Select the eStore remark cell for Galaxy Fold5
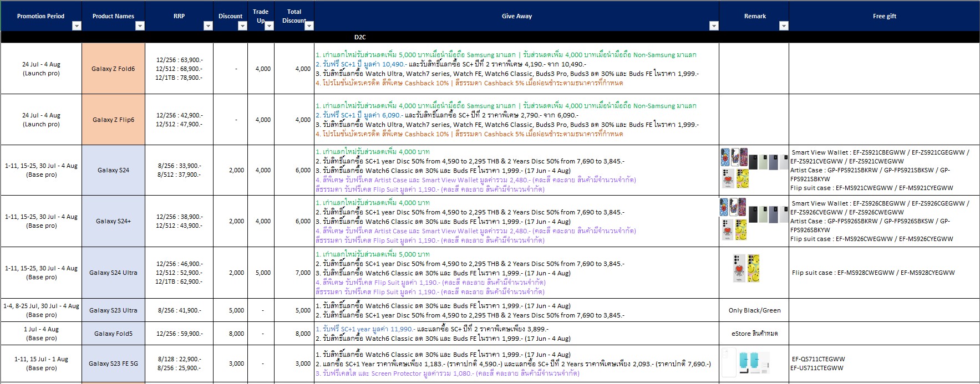The height and width of the screenshot is (384, 980). pyautogui.click(x=754, y=334)
